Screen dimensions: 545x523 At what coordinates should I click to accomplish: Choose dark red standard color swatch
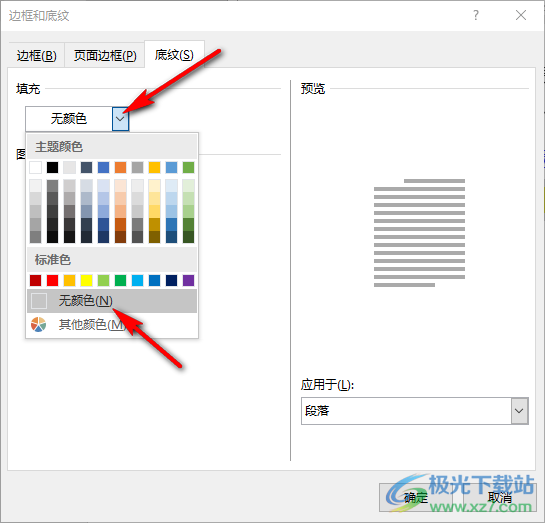35,280
